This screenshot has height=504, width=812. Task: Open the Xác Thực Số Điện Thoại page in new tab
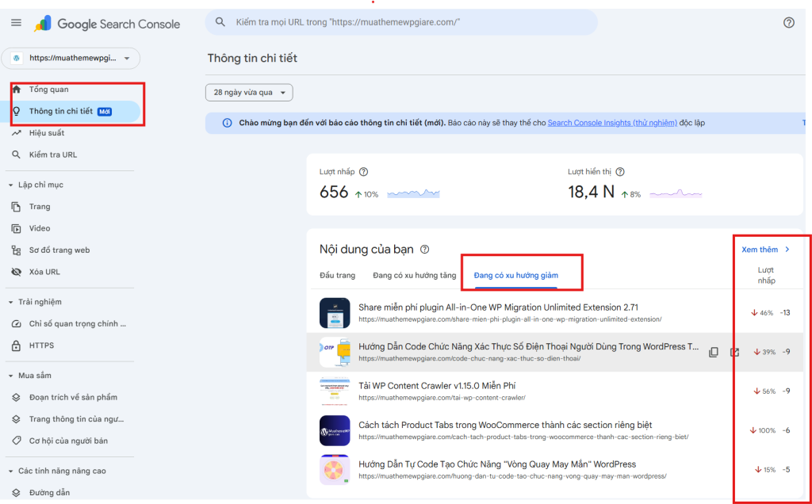[x=734, y=352]
